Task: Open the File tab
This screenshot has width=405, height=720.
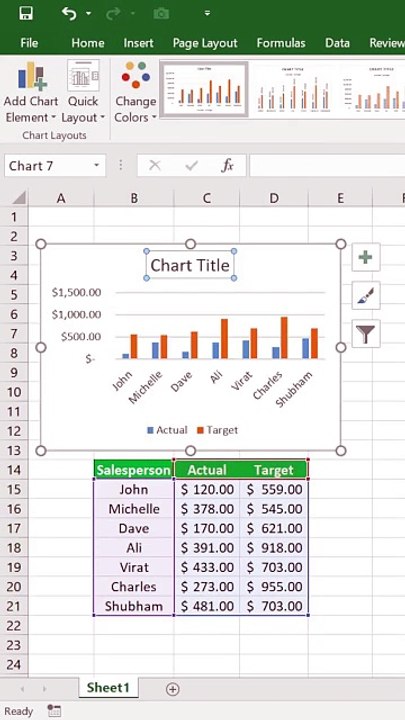Action: 29,43
